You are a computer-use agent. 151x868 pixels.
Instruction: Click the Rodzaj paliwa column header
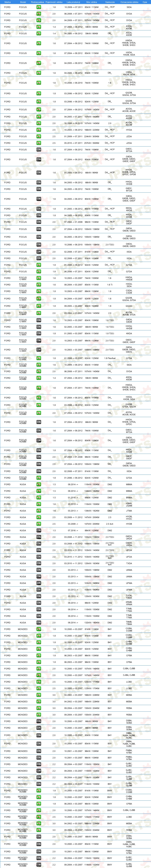click(37, 2)
